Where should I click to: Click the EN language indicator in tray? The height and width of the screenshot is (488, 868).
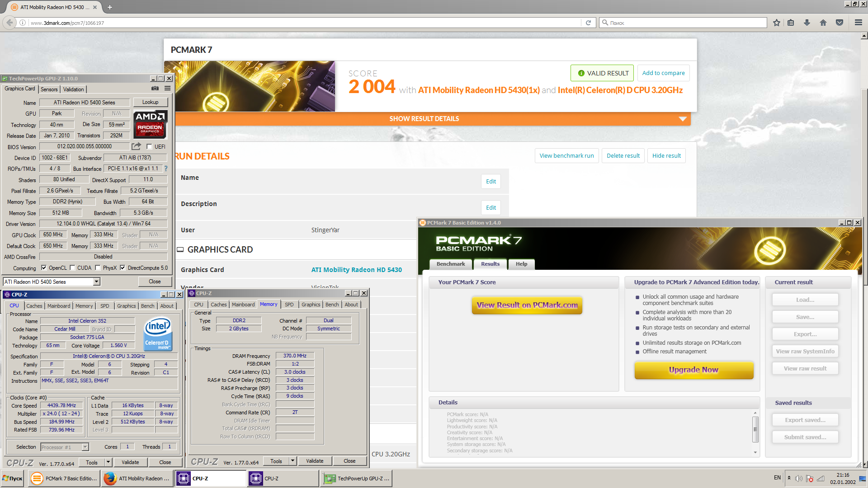point(777,478)
